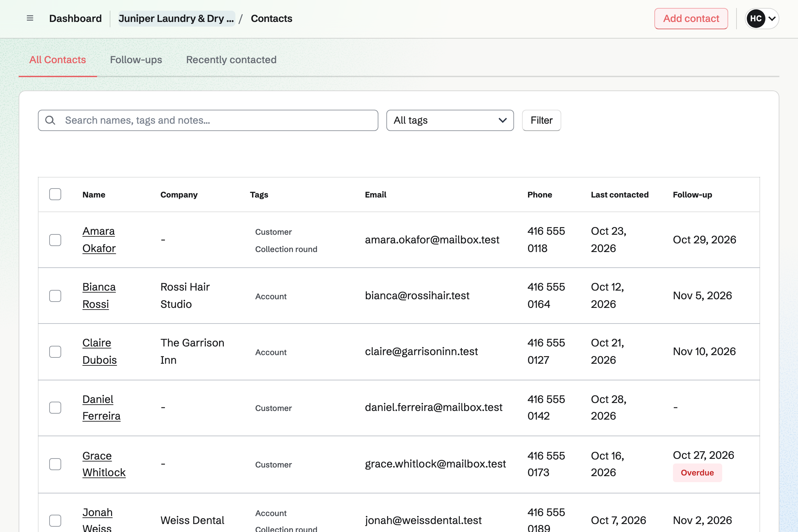Select the Daniel Ferreira row checkbox
The image size is (798, 532).
[x=55, y=408]
